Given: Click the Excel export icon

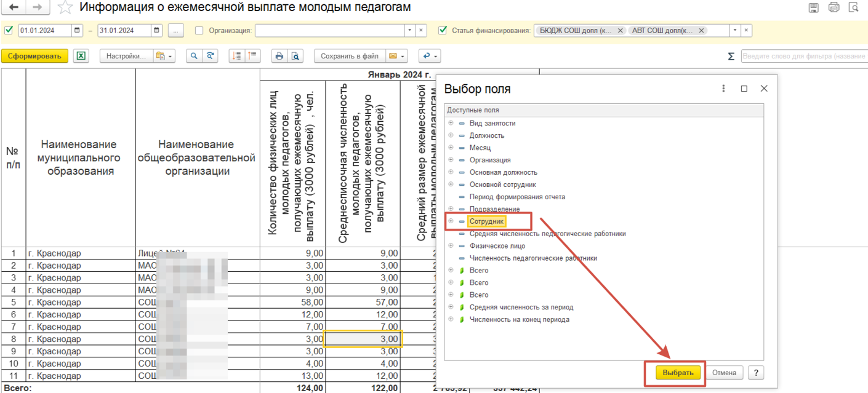Looking at the screenshot, I should (81, 56).
